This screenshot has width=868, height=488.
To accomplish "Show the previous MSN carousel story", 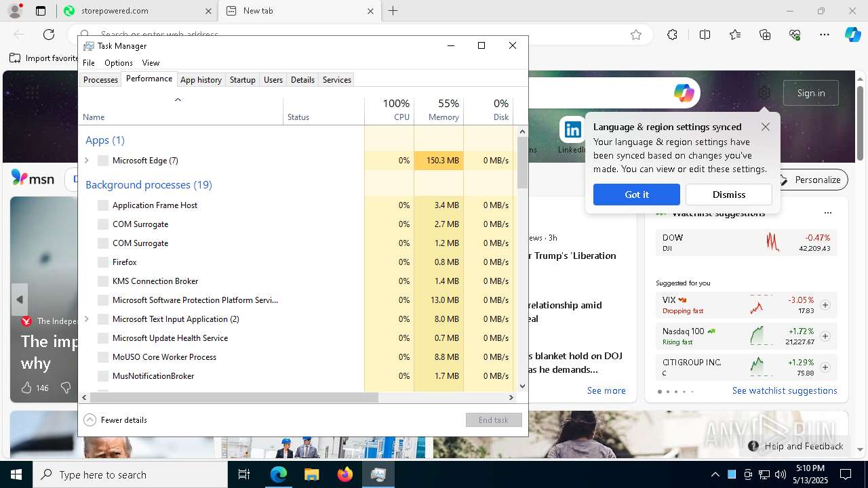I will point(20,299).
